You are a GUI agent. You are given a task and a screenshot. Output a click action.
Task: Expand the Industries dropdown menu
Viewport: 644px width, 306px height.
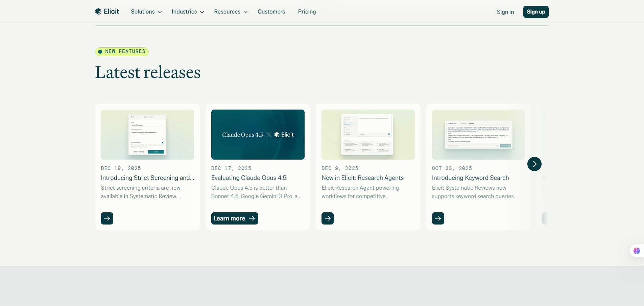pos(188,12)
